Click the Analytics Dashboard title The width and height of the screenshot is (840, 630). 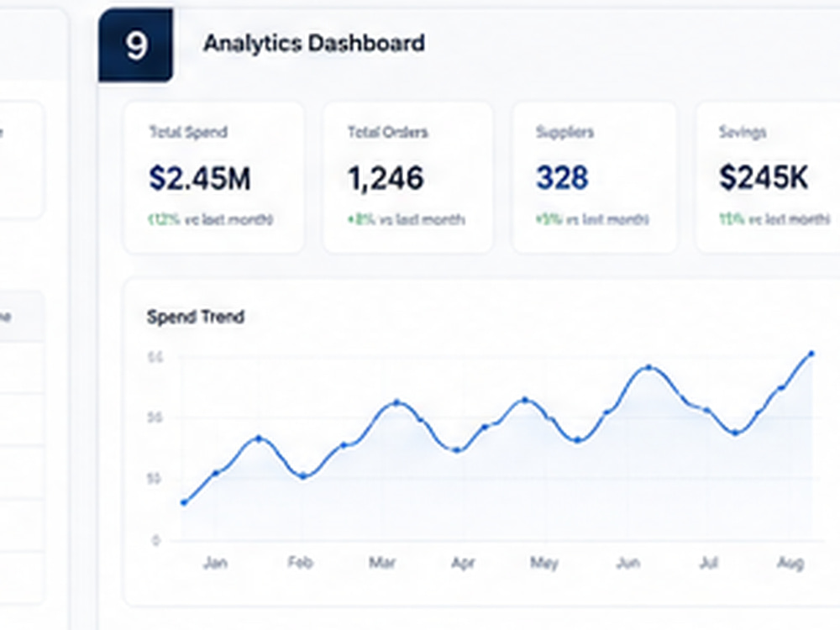(x=314, y=44)
